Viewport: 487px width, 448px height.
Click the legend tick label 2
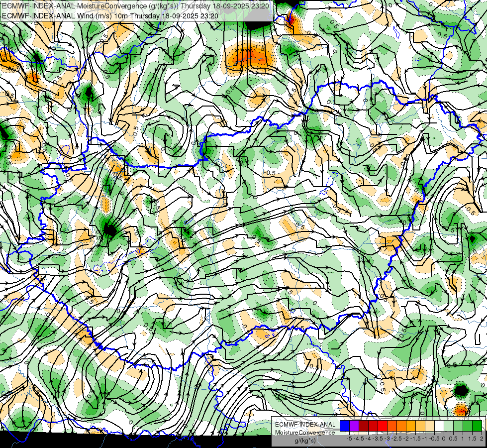pyautogui.click(x=482, y=439)
